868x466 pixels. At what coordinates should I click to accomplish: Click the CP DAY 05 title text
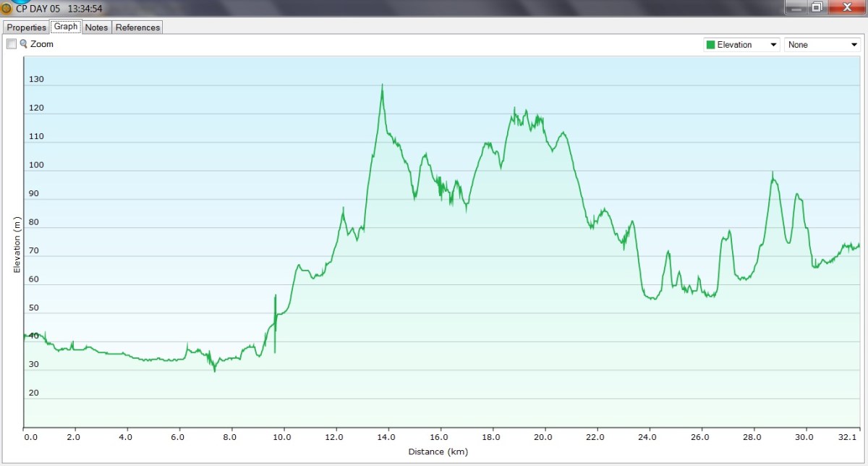tap(38, 9)
